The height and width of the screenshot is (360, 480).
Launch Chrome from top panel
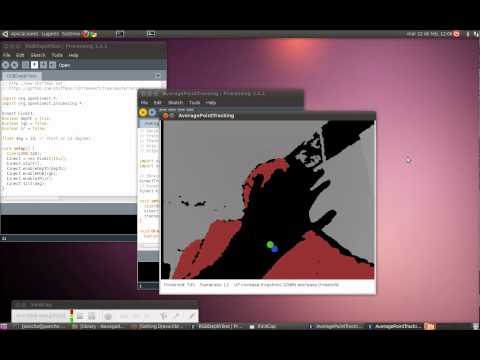[93, 34]
